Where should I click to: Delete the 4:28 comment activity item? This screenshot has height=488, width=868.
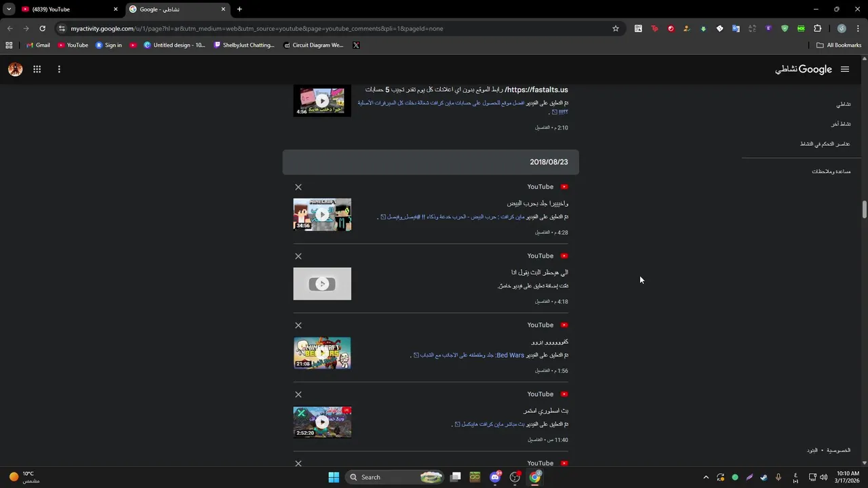(298, 187)
